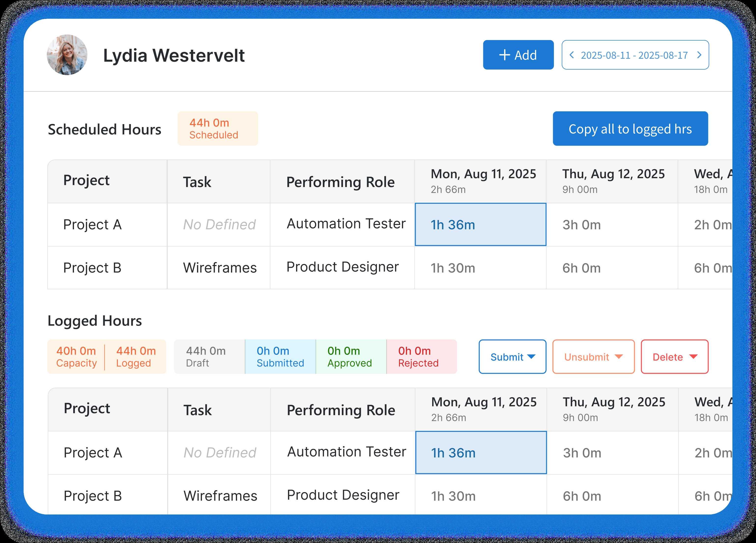Click the plus Add button
Image resolution: width=756 pixels, height=543 pixels.
(518, 55)
